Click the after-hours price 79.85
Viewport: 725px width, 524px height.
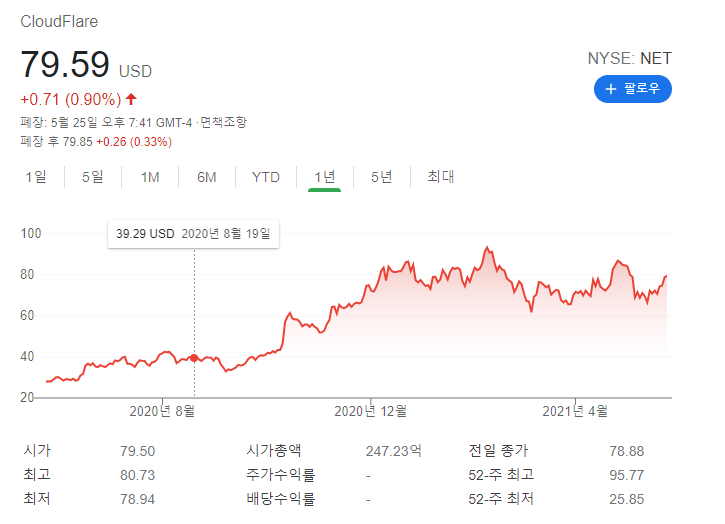point(78,142)
